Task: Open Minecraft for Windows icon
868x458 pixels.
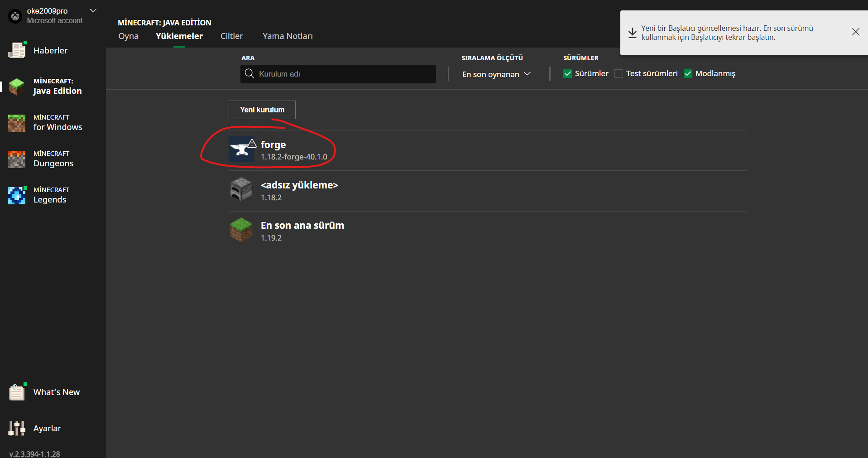Action: (x=17, y=123)
